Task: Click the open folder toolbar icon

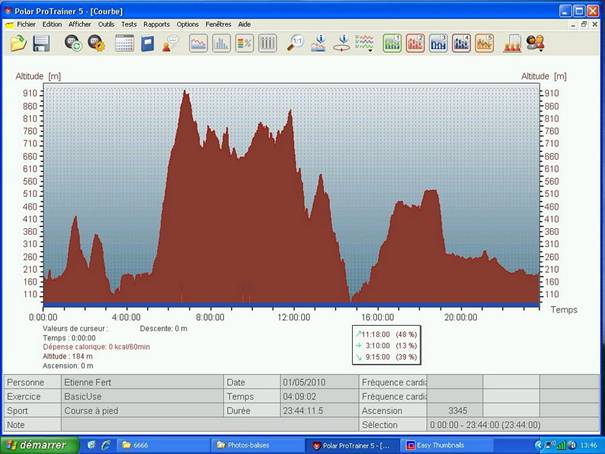Action: [18, 43]
